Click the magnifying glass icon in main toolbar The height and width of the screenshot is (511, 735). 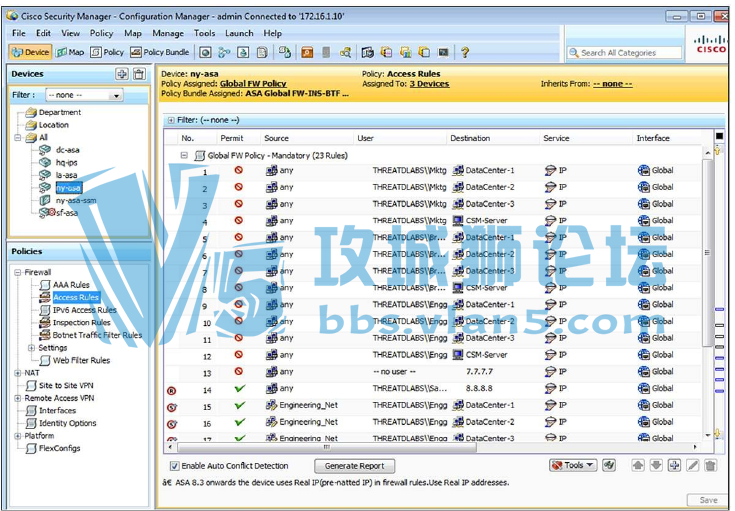point(345,52)
